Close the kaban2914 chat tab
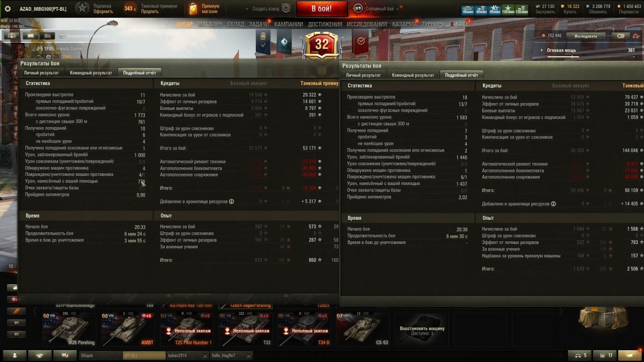This screenshot has height=362, width=644. 205,356
